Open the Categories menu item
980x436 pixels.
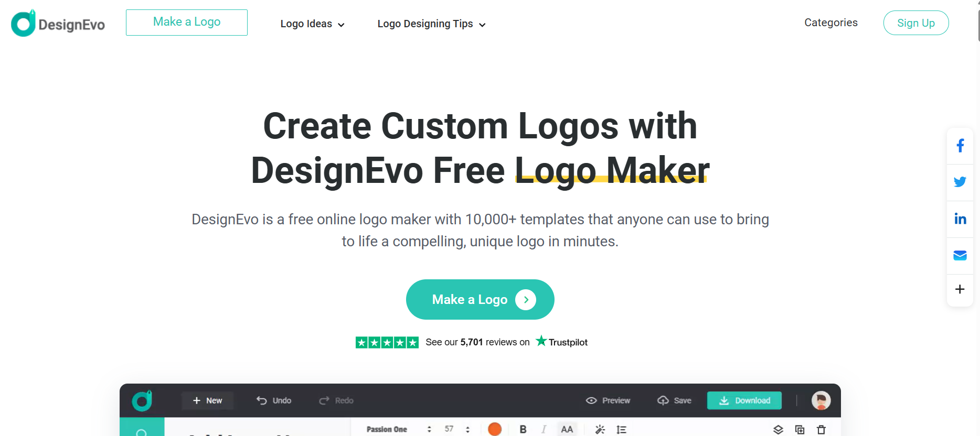tap(831, 23)
